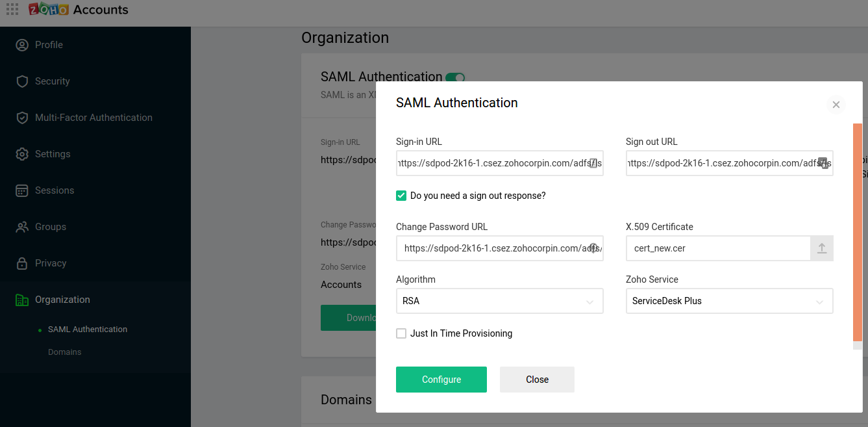Click the 'Accounts' value under Zoho Service
The image size is (868, 427).
click(x=341, y=285)
